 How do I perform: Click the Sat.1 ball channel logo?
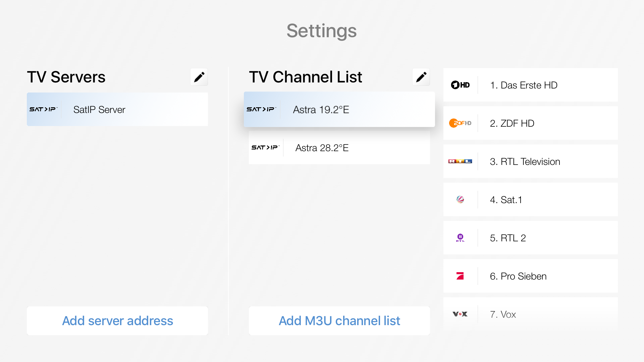[460, 200]
